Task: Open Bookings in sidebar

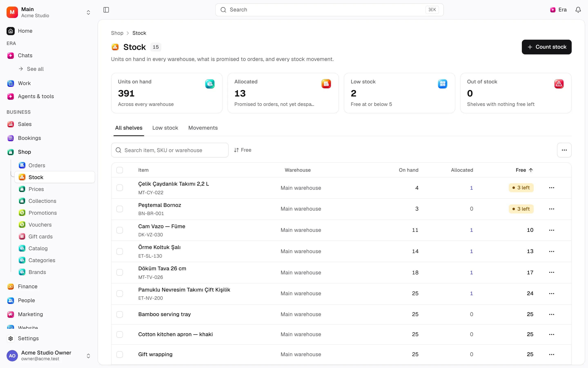Action: (x=29, y=138)
